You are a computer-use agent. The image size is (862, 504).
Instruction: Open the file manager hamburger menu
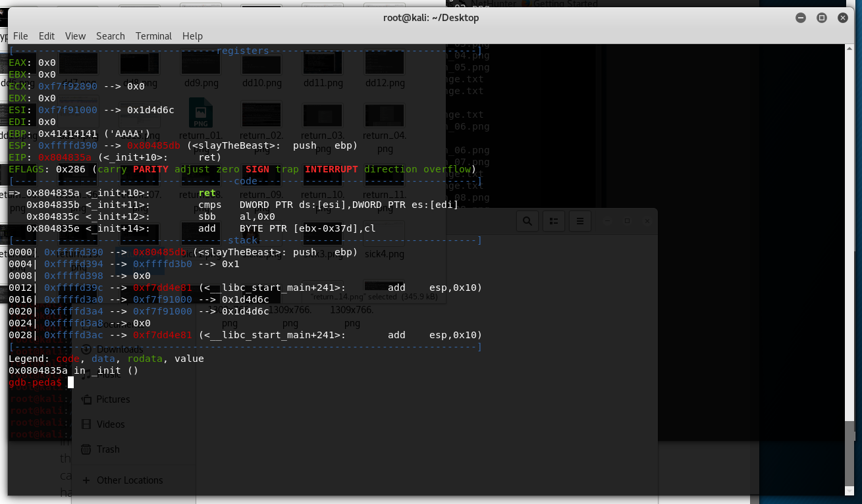click(x=579, y=222)
